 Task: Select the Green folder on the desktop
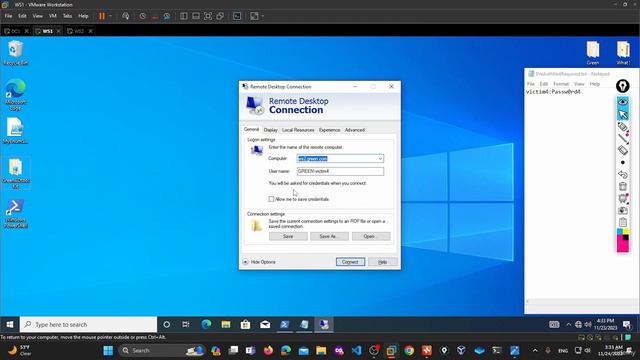593,53
